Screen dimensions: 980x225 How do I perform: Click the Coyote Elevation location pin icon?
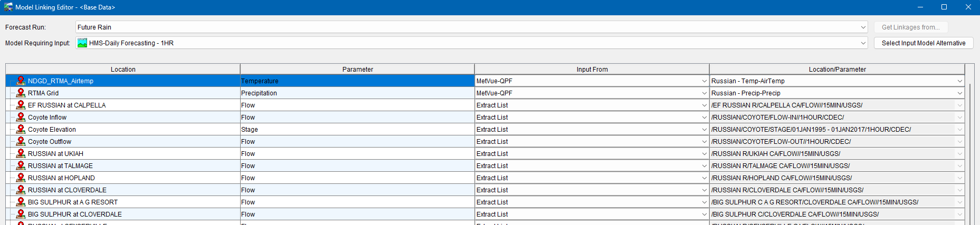pyautogui.click(x=21, y=129)
